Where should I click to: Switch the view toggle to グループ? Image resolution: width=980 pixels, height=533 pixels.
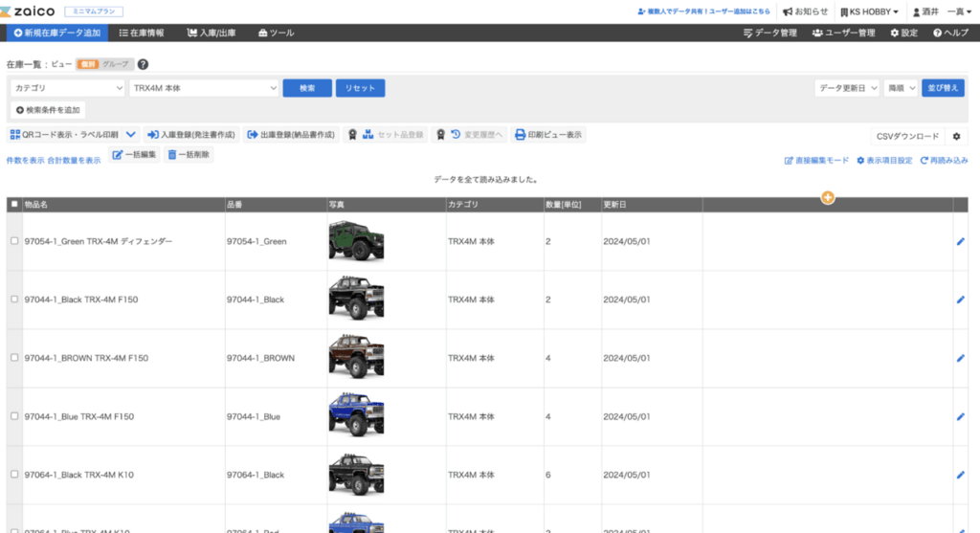(115, 64)
